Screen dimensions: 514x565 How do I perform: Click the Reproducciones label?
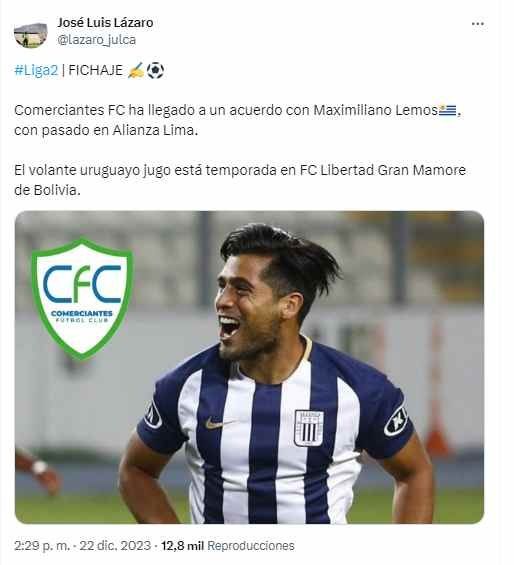[x=251, y=545]
